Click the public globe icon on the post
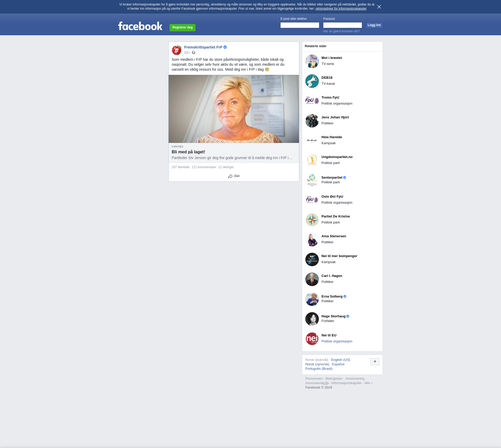This screenshot has height=448, width=501. (x=194, y=52)
